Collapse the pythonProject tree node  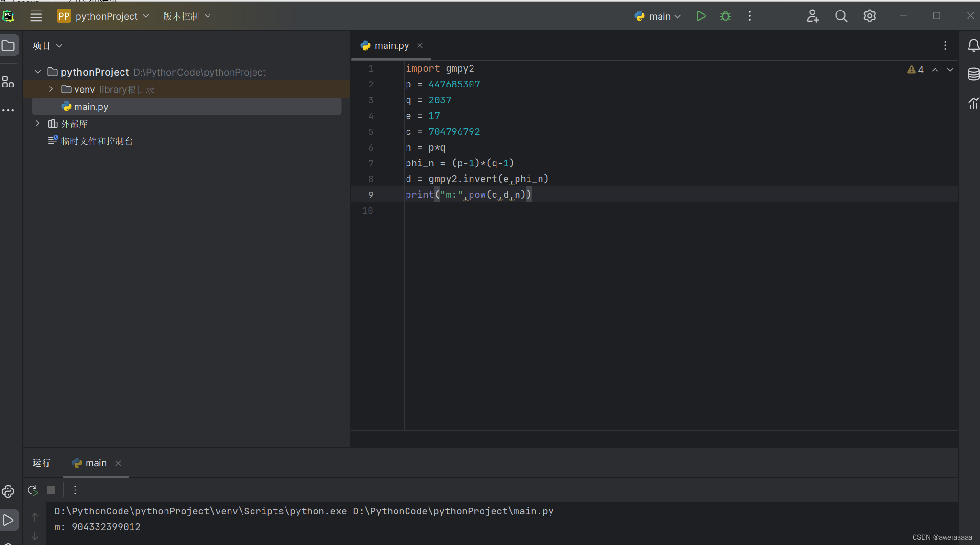(x=38, y=72)
